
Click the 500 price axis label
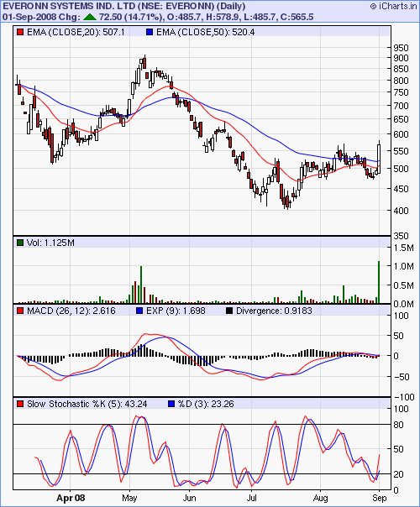point(401,168)
